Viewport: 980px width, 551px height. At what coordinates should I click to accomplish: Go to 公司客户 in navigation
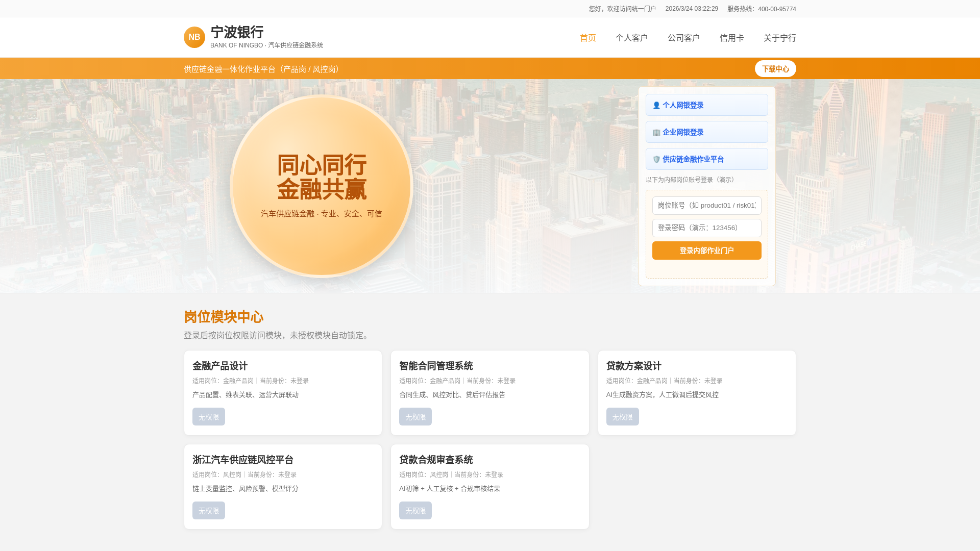(683, 38)
